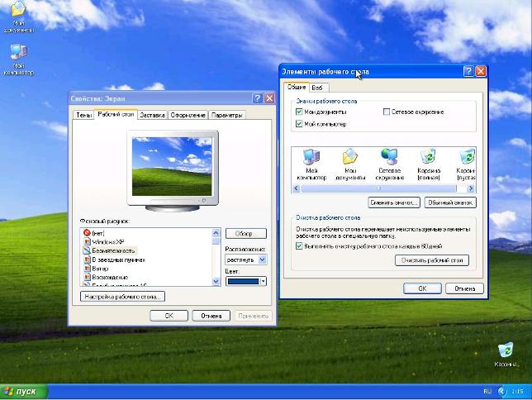
Task: Switch to the Рабочий стол tab
Action: tap(116, 114)
